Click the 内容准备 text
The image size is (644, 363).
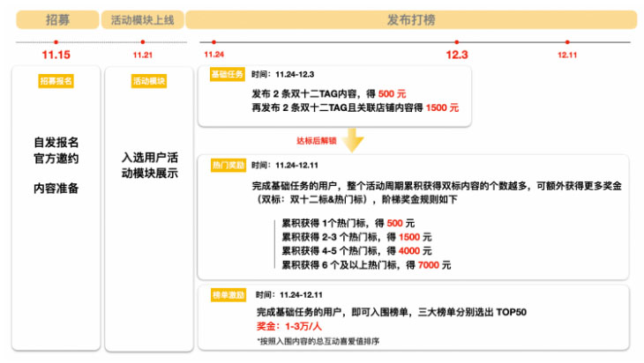[x=56, y=189]
